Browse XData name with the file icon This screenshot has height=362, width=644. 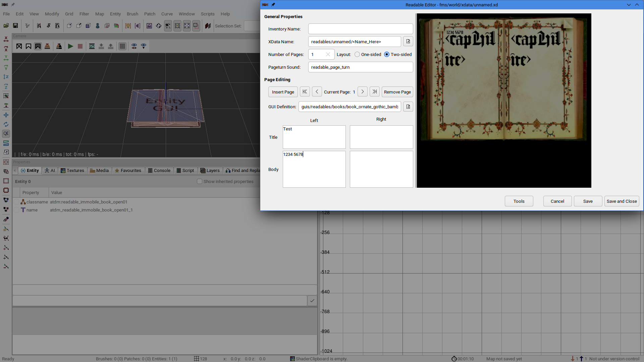[408, 42]
